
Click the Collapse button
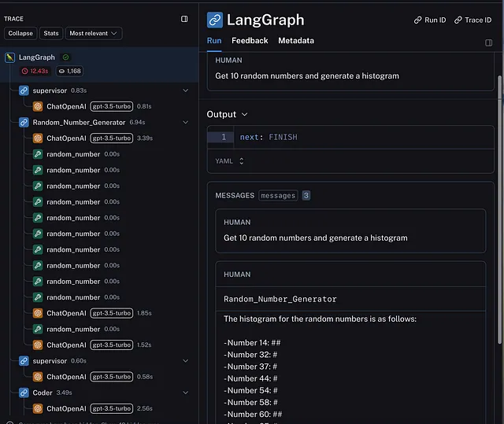[20, 33]
